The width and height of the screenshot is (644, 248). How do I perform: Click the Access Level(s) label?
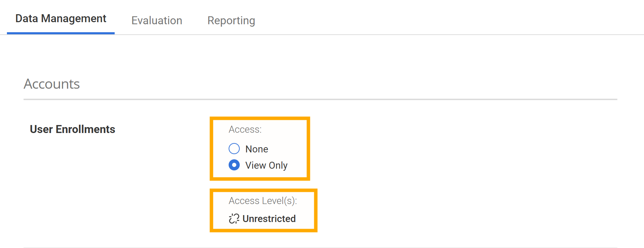click(x=262, y=201)
